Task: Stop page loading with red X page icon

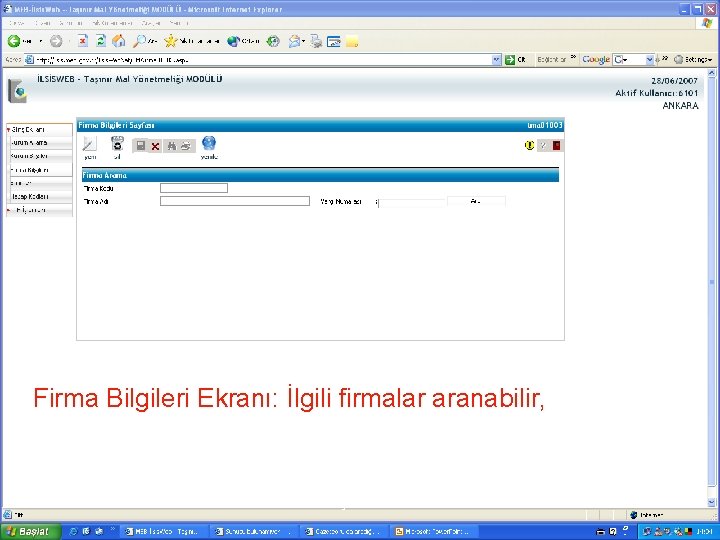Action: pos(82,41)
